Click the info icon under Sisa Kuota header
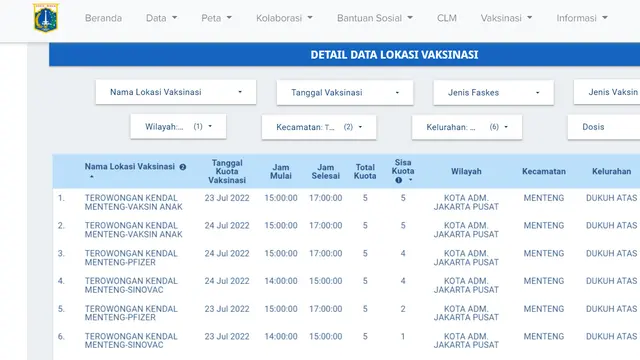 pyautogui.click(x=399, y=180)
